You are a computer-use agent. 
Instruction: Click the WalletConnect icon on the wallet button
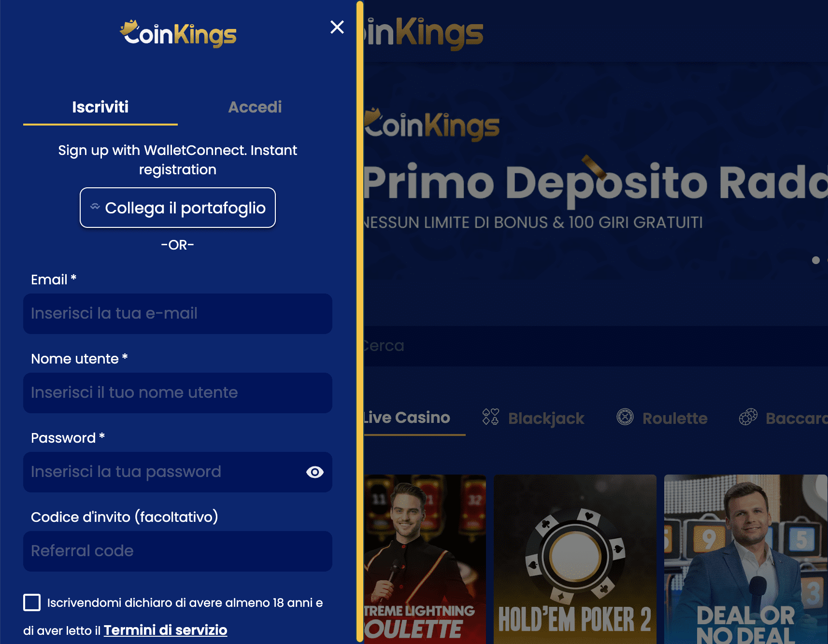96,206
